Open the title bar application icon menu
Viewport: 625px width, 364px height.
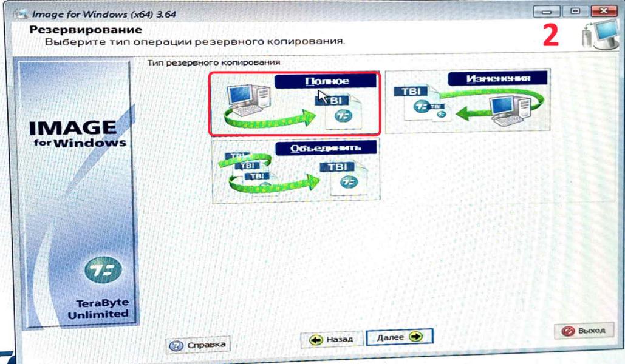[x=21, y=15]
